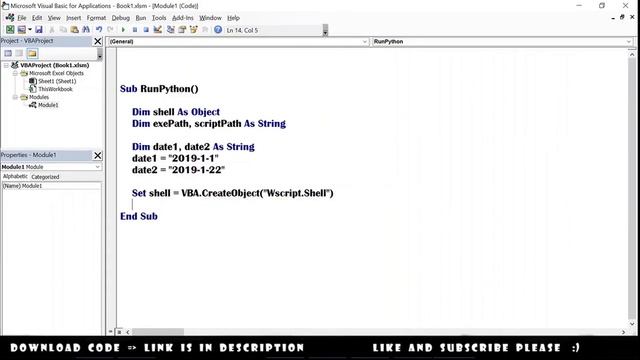Open the Debug menu
Screen dimensions: 640x360
121,18
